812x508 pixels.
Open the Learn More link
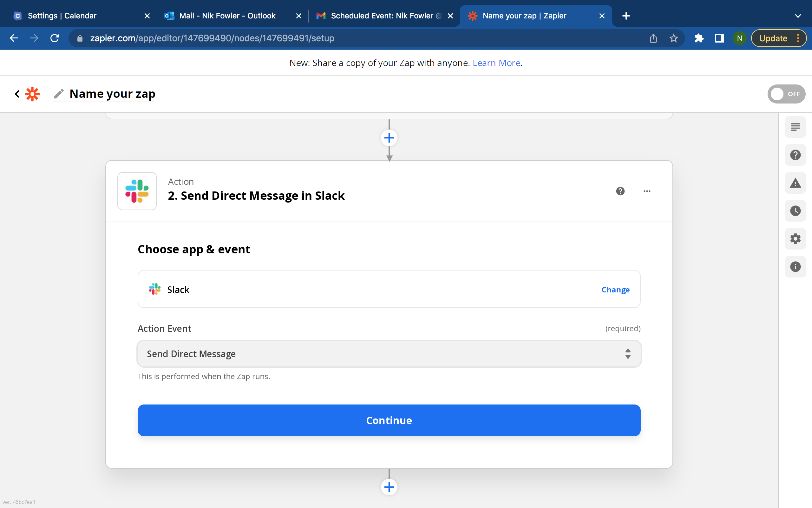point(496,63)
